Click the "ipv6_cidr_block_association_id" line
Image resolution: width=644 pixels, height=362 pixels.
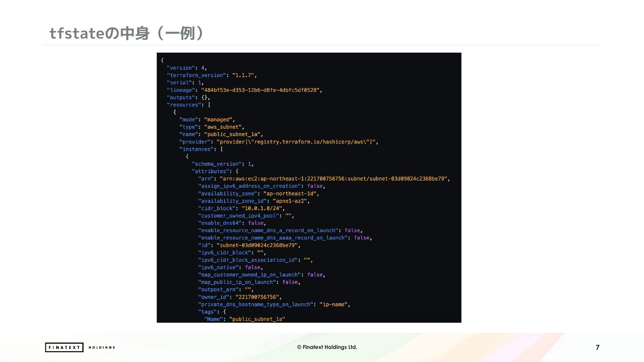pyautogui.click(x=255, y=260)
